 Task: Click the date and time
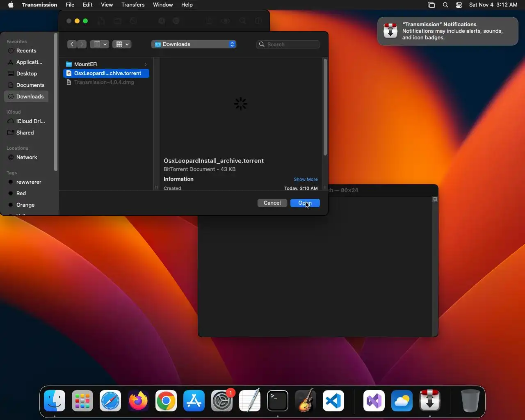[x=493, y=5]
